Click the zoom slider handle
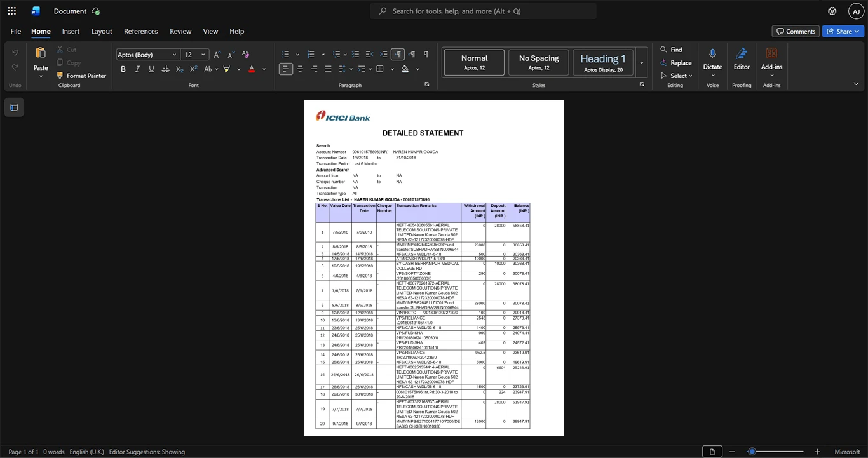Image resolution: width=868 pixels, height=458 pixels. pyautogui.click(x=752, y=452)
